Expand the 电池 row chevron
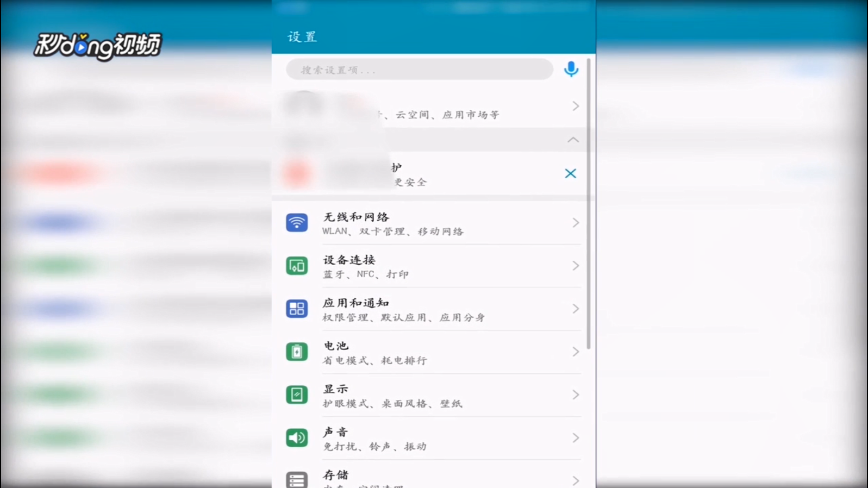Screen dimensions: 868x488 (x=576, y=352)
